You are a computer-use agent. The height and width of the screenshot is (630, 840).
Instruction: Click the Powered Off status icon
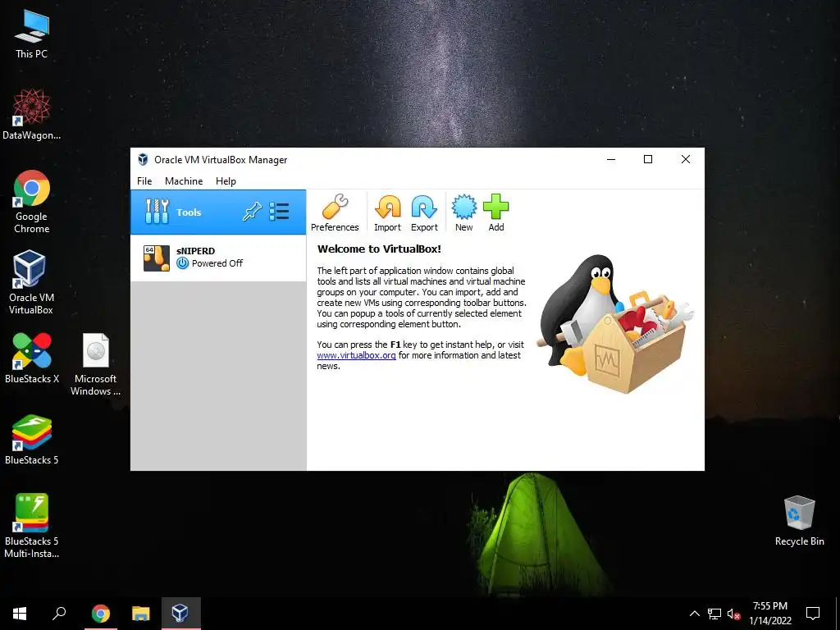(183, 263)
